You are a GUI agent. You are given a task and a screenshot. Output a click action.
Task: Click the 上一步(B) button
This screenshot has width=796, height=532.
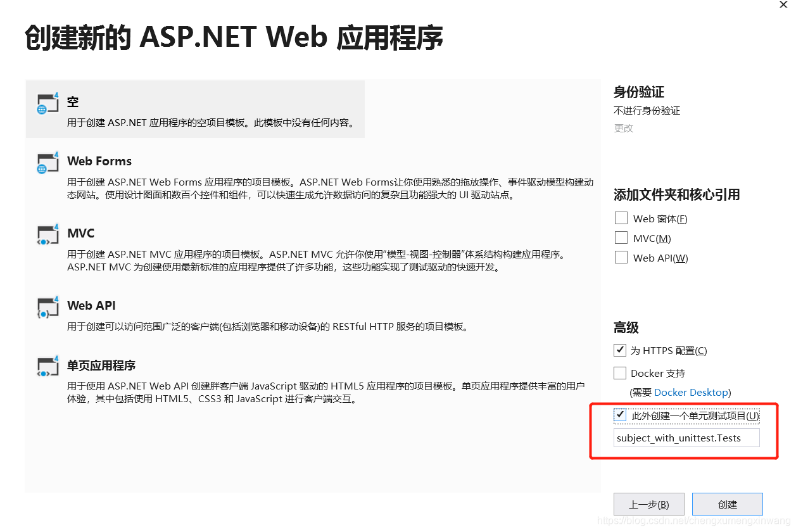pyautogui.click(x=648, y=504)
